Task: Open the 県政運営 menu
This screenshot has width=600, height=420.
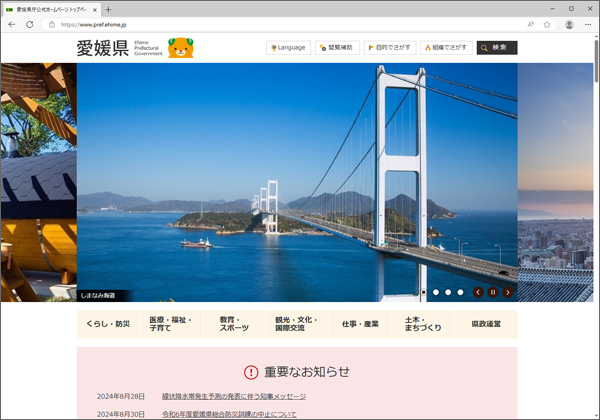Action: click(x=486, y=324)
